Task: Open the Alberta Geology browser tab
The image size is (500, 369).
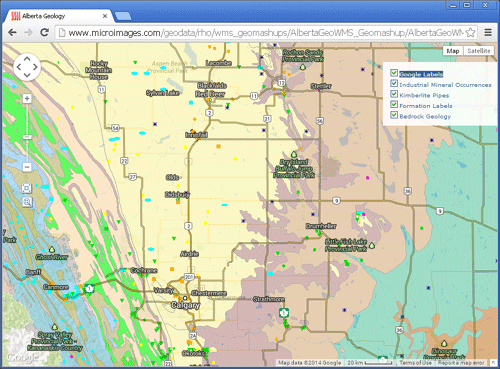Action: (x=58, y=16)
